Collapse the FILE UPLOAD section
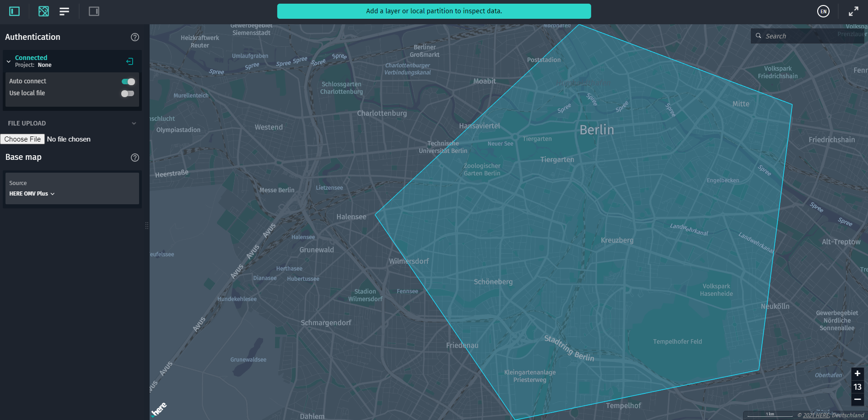The image size is (868, 420). click(x=134, y=123)
